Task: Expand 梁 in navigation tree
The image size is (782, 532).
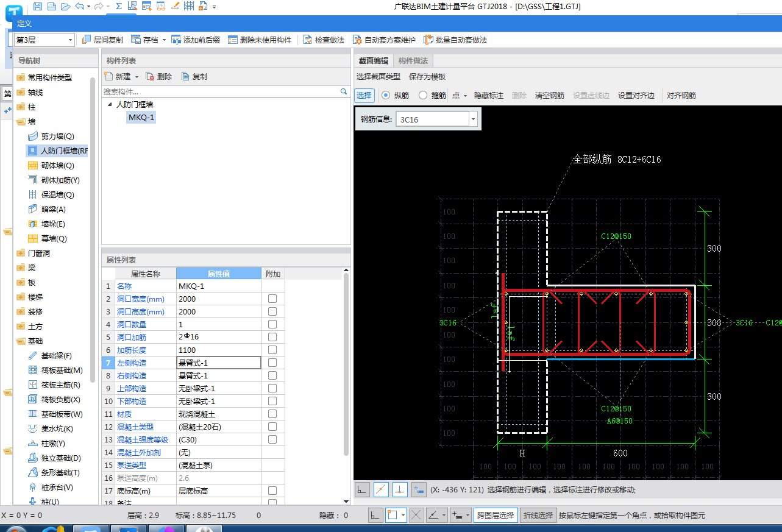Action: click(x=21, y=268)
